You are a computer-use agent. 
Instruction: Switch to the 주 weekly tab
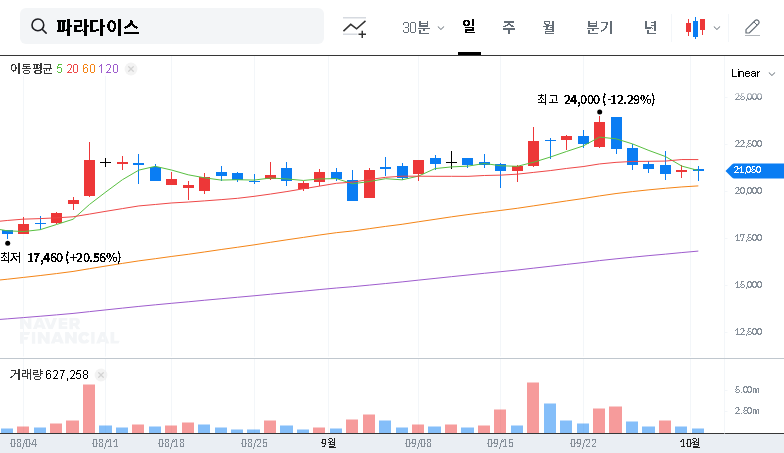pyautogui.click(x=508, y=27)
